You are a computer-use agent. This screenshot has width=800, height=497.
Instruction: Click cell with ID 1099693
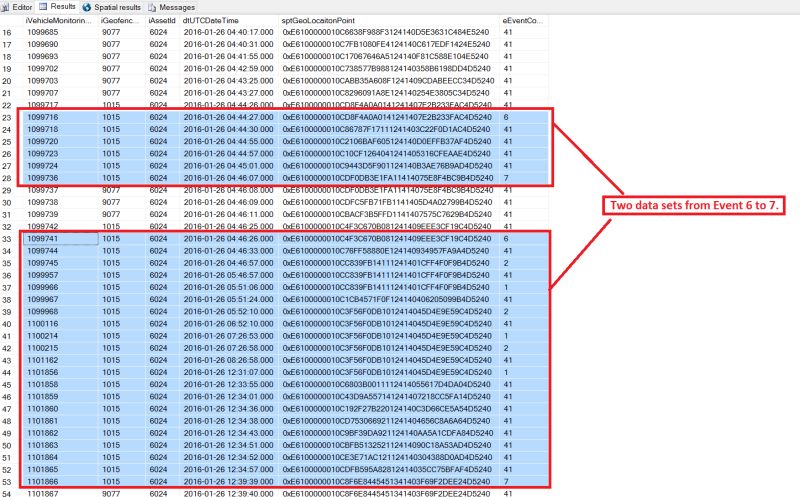pyautogui.click(x=43, y=57)
